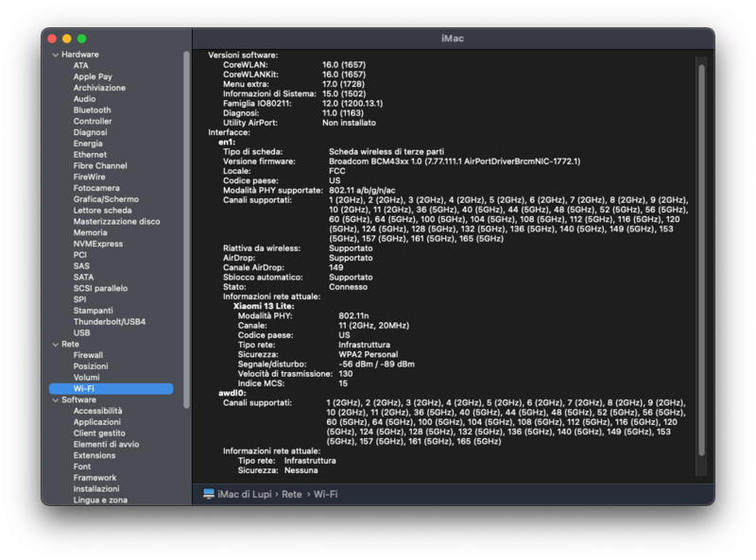This screenshot has height=560, width=756.
Task: Click the yellow minimize window button
Action: tap(67, 38)
